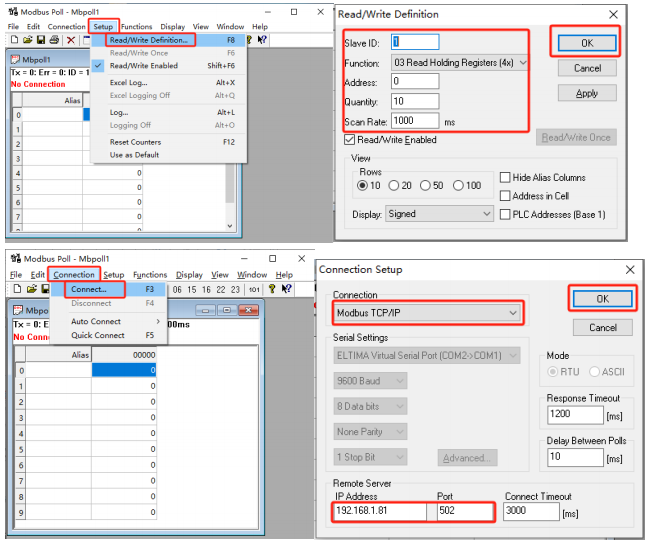Click context help arrow icon next to 101 toolbar
652x545 pixels.
pyautogui.click(x=286, y=289)
